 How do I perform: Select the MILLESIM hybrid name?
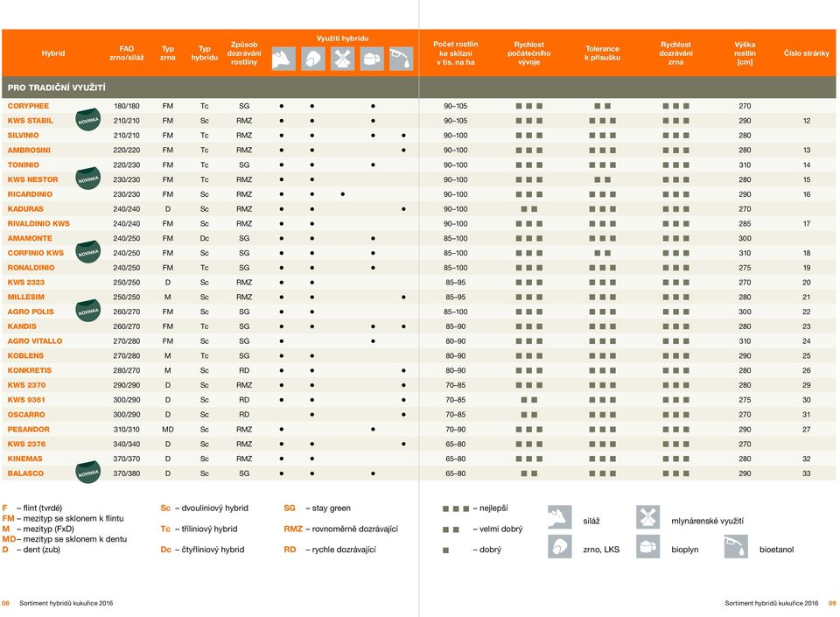click(x=25, y=297)
